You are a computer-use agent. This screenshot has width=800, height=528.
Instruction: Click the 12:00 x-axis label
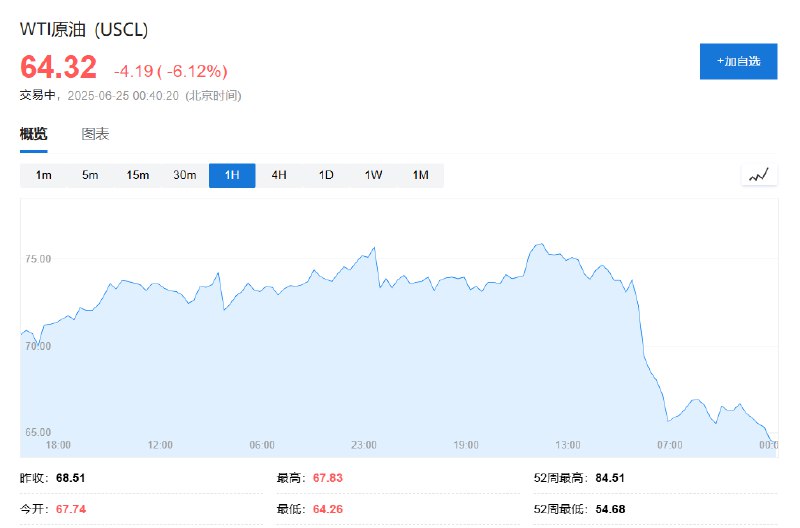point(160,445)
